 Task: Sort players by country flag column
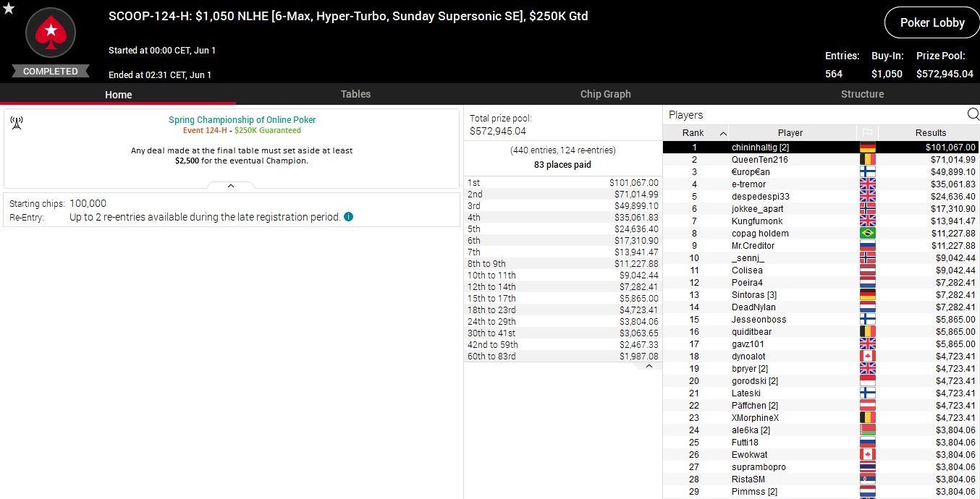click(866, 133)
